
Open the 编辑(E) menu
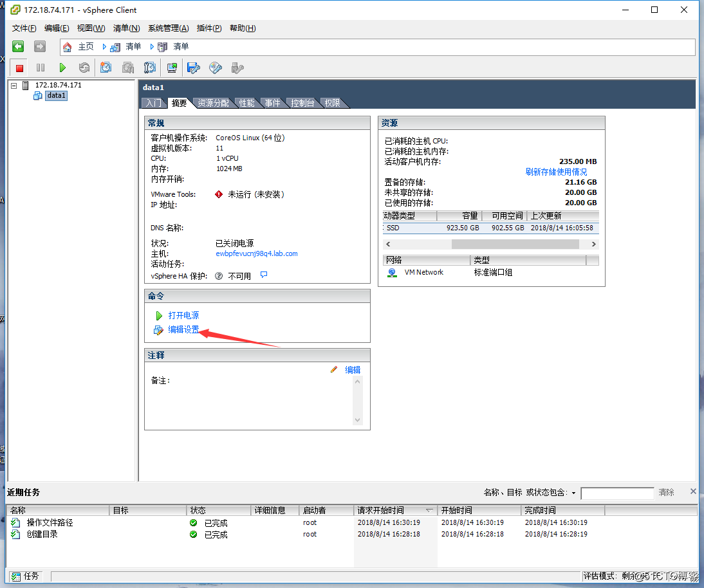tap(57, 28)
